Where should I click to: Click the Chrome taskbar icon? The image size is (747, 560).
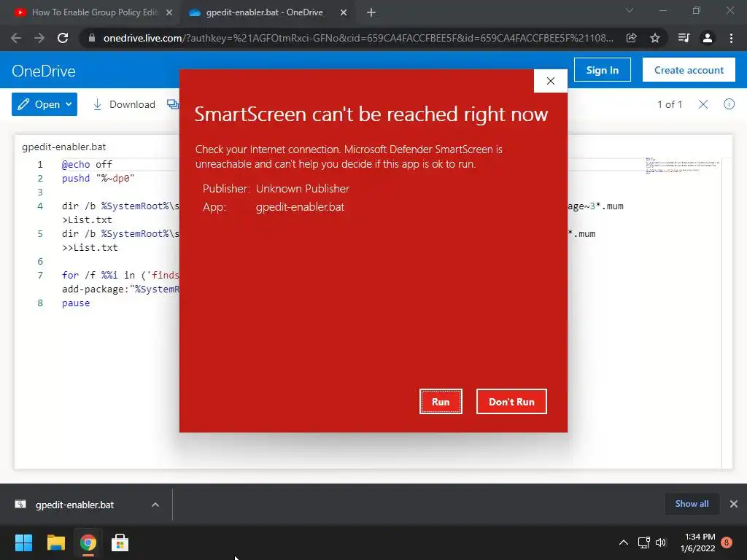tap(88, 542)
